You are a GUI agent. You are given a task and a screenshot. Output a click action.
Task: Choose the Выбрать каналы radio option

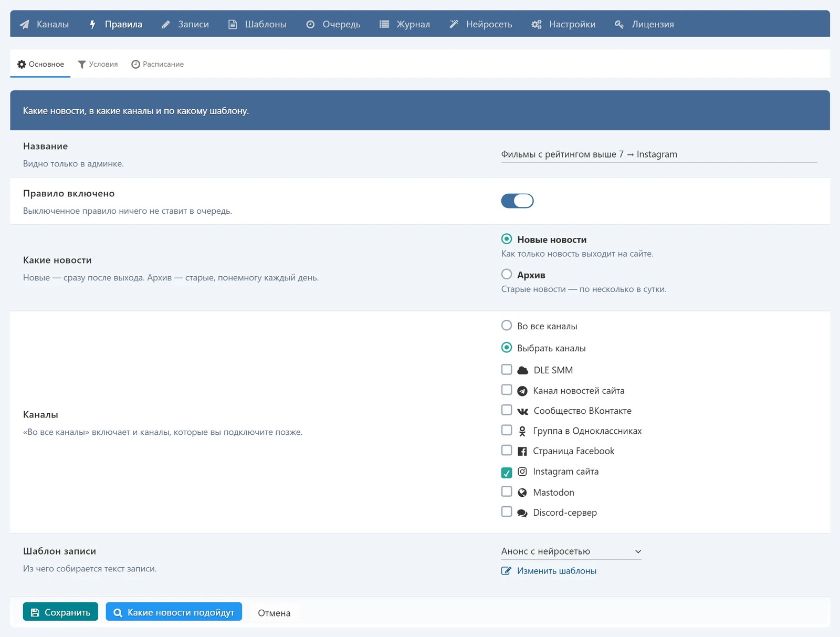pyautogui.click(x=507, y=348)
